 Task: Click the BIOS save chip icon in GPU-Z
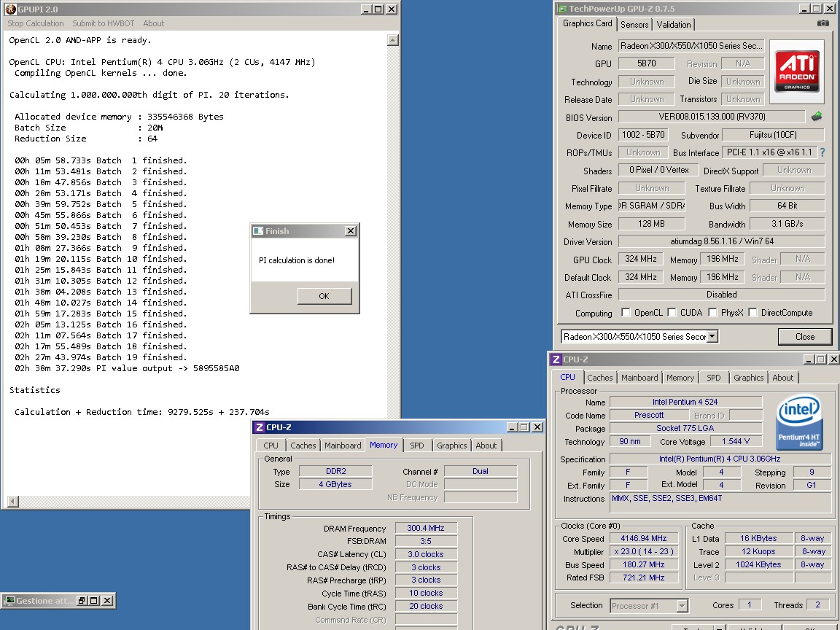pyautogui.click(x=817, y=116)
